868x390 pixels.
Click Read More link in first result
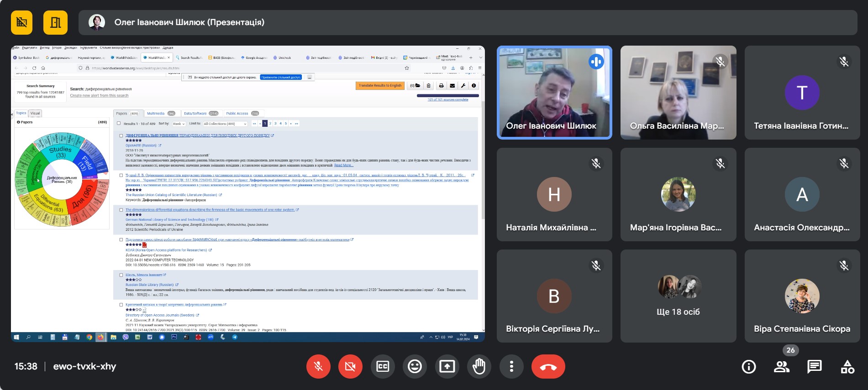[343, 165]
